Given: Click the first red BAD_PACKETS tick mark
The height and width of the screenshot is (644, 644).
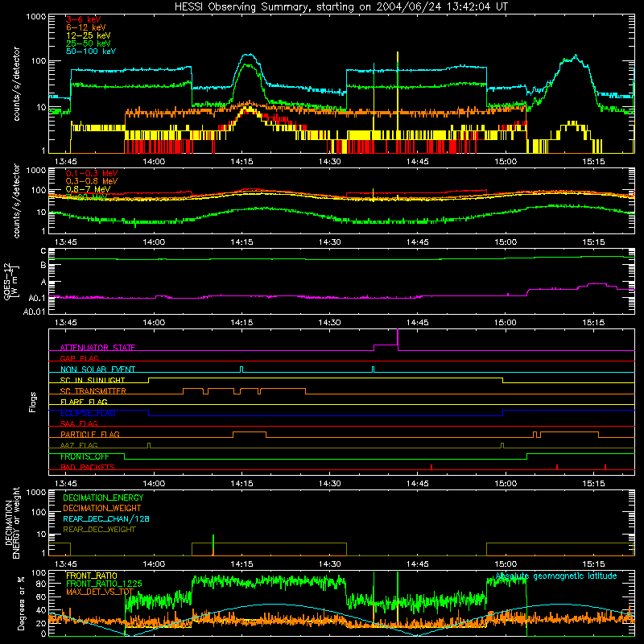Looking at the screenshot, I should 431,467.
